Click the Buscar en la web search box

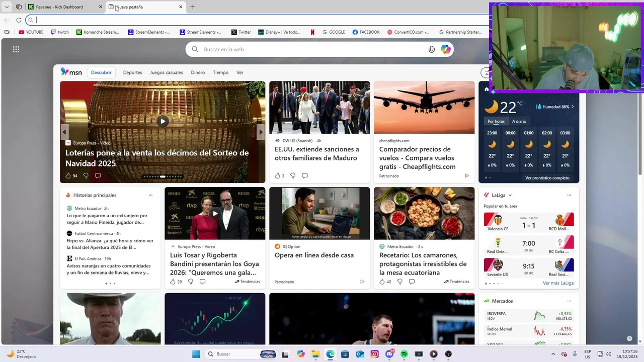320,49
